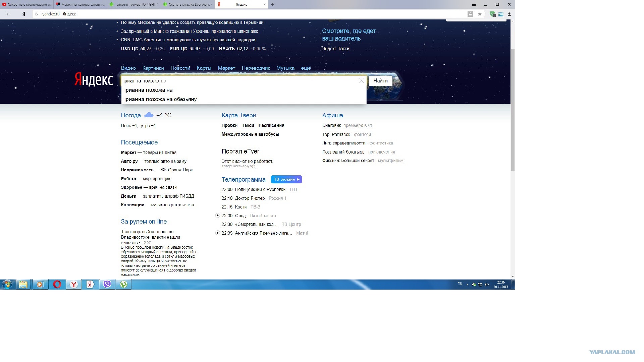
Task: Clear the search box with the X icon
Action: [x=361, y=81]
